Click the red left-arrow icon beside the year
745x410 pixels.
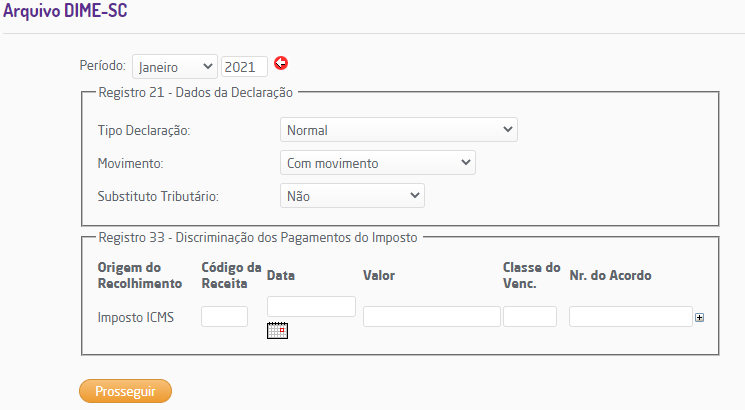281,64
